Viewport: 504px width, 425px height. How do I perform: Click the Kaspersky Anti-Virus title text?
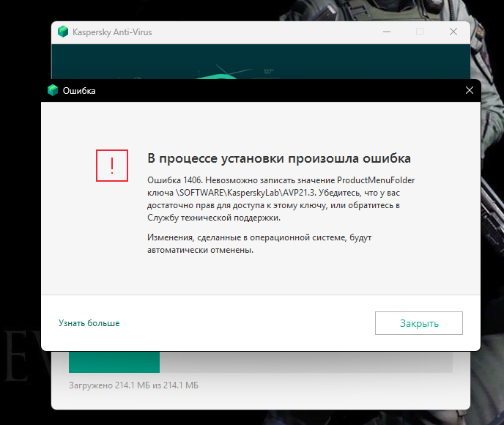click(x=112, y=32)
